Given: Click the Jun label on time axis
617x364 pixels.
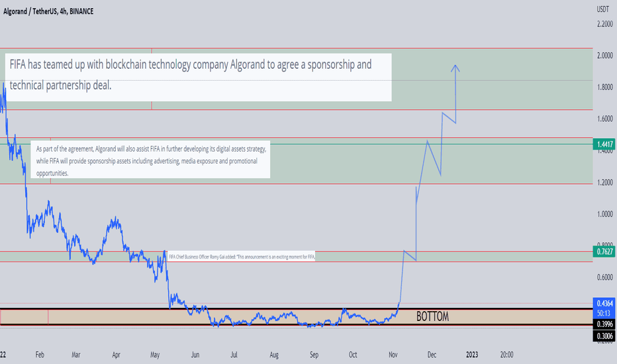Looking at the screenshot, I should 195,355.
